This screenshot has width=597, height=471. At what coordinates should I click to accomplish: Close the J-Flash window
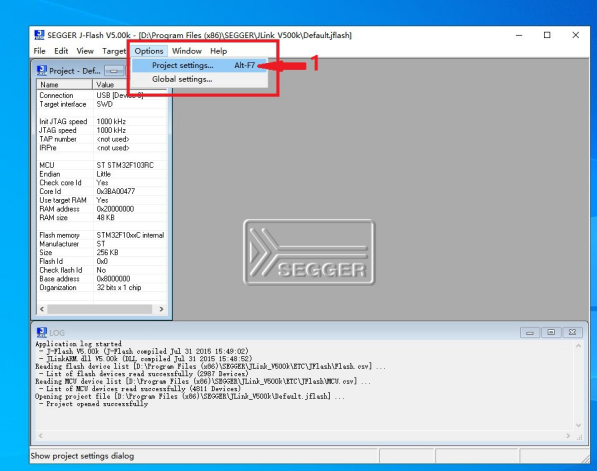(x=576, y=35)
